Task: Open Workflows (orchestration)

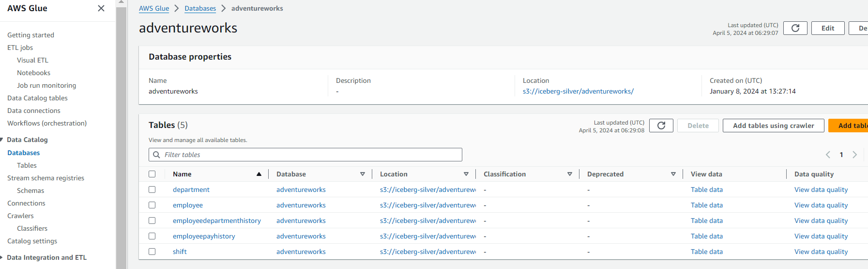Action: point(47,123)
